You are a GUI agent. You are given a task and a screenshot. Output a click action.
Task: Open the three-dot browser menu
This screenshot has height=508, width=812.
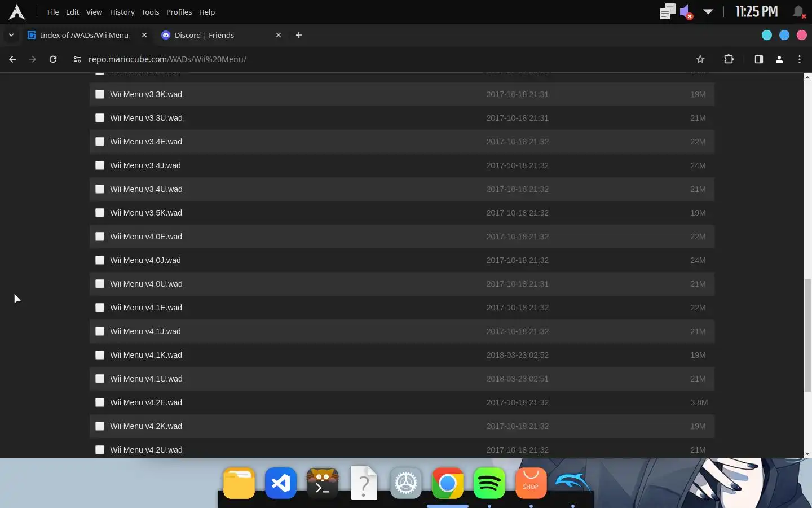coord(800,59)
